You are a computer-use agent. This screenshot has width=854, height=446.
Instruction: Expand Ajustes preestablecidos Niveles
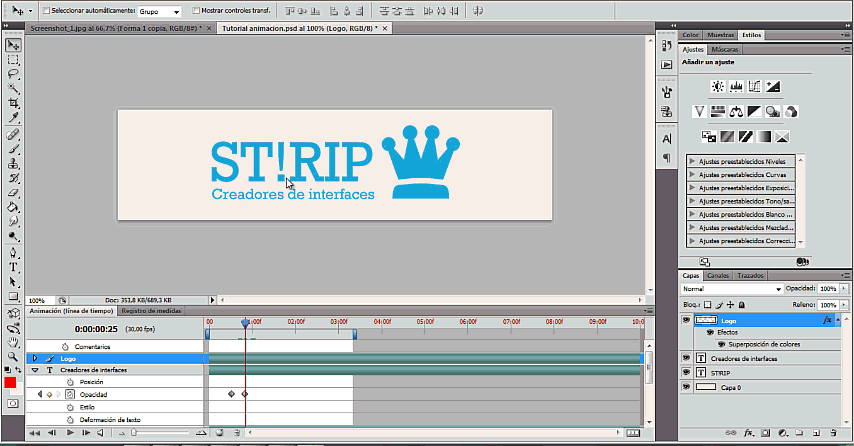point(692,161)
